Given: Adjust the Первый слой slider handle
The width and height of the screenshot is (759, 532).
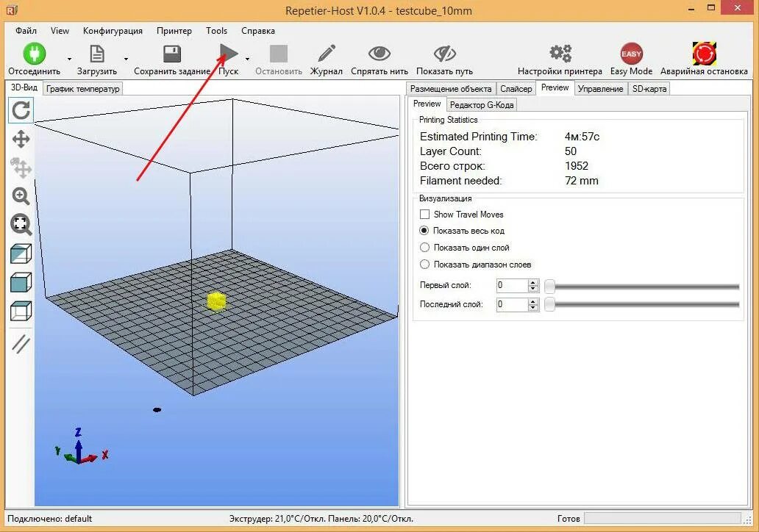Looking at the screenshot, I should tap(549, 287).
